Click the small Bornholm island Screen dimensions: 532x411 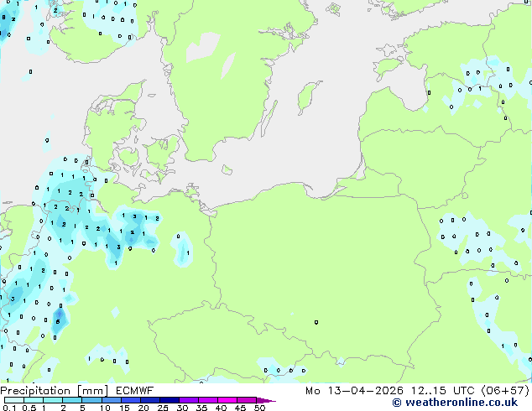pos(227,169)
